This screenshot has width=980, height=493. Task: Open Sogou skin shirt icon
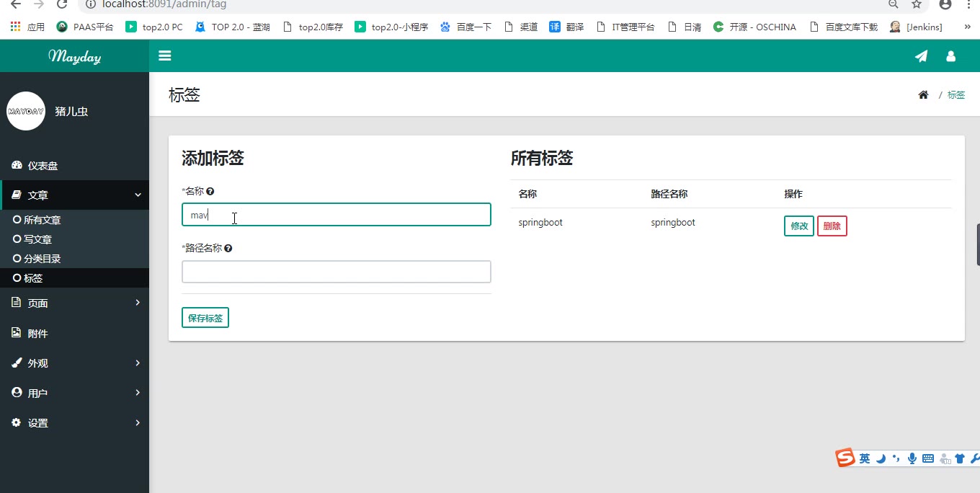(960, 458)
